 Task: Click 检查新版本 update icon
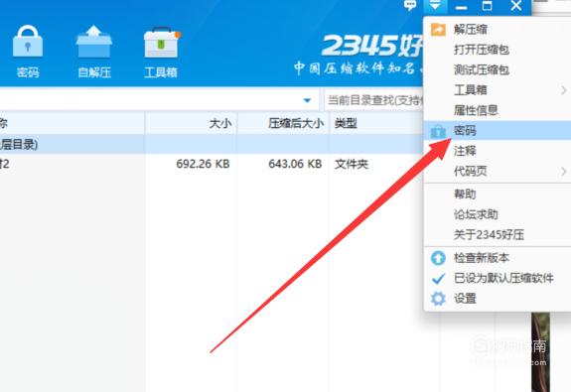(438, 258)
